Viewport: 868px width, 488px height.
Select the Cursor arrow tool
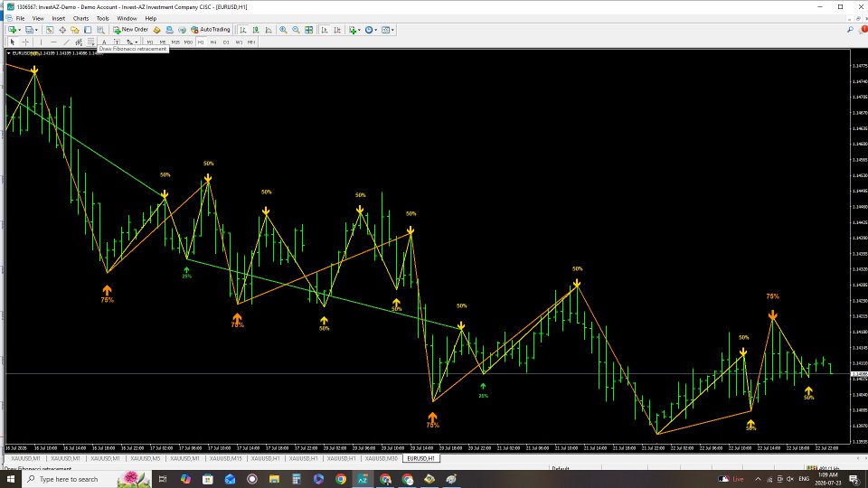(x=12, y=42)
